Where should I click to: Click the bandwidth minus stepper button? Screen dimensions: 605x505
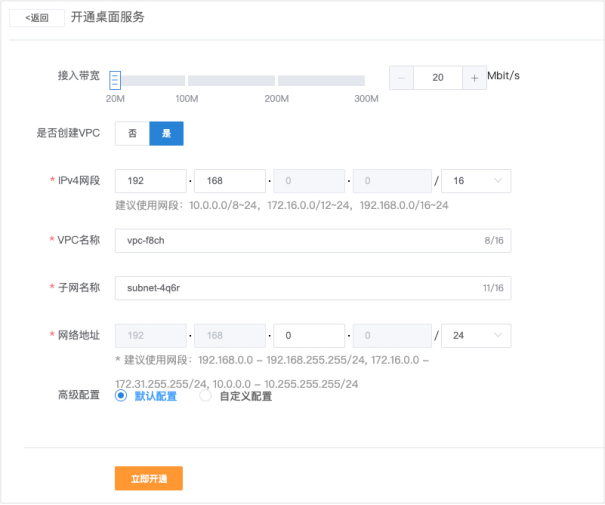click(401, 79)
